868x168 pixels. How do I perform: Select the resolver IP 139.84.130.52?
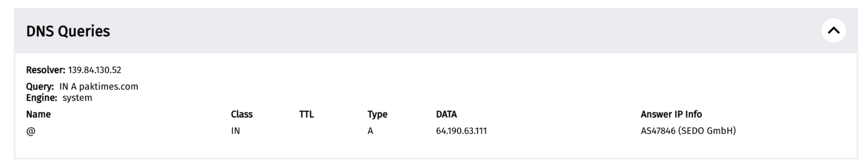pos(95,70)
